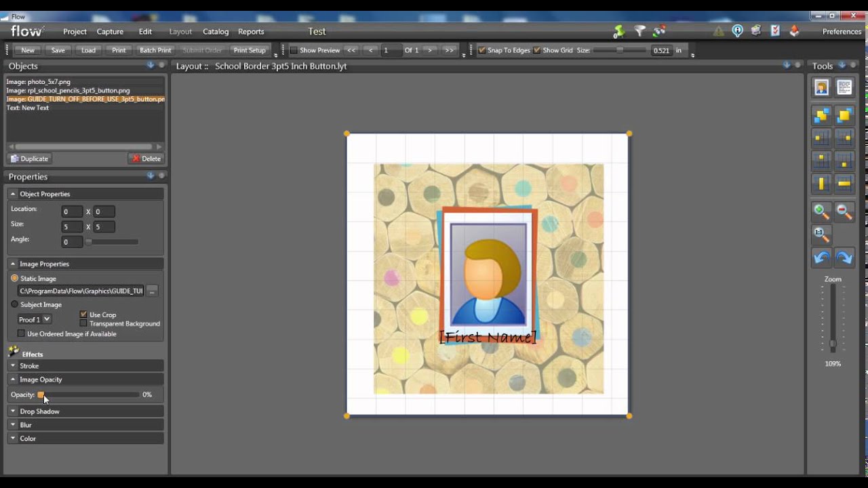Open the Project menu
The width and height of the screenshot is (868, 488).
[75, 31]
